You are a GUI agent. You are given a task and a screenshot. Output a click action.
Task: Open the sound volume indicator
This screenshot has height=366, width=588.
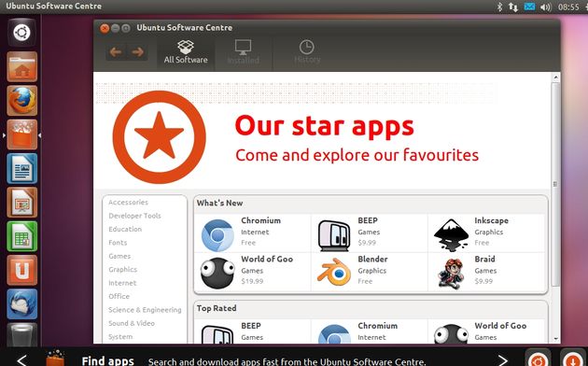click(546, 7)
